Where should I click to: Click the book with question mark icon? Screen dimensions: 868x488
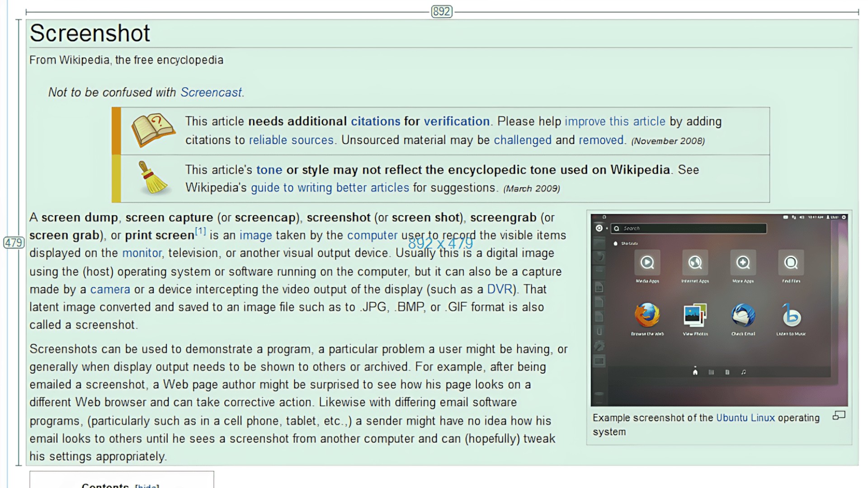coord(153,130)
